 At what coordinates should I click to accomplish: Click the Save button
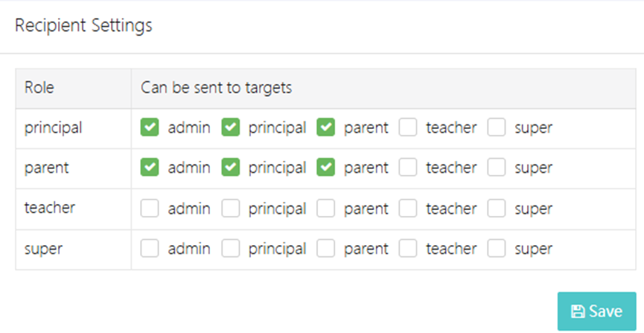coord(596,311)
